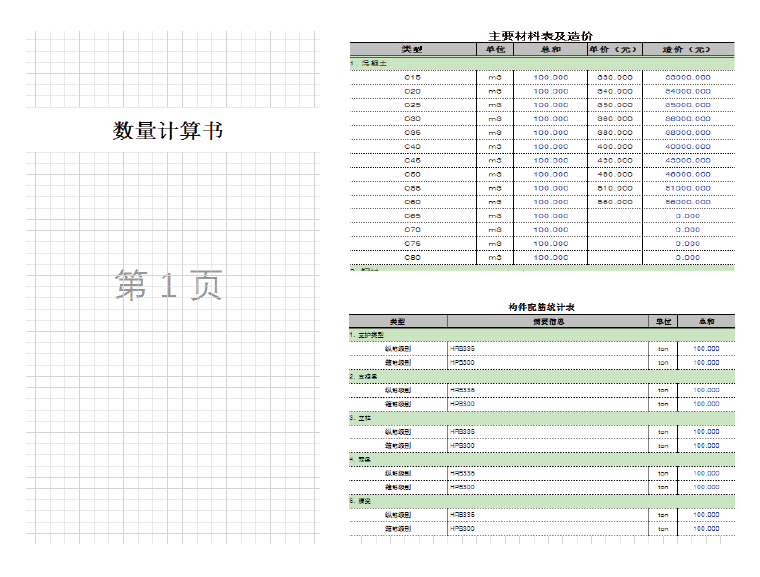Click the 510.000 unit price in the C55 row

615,189
